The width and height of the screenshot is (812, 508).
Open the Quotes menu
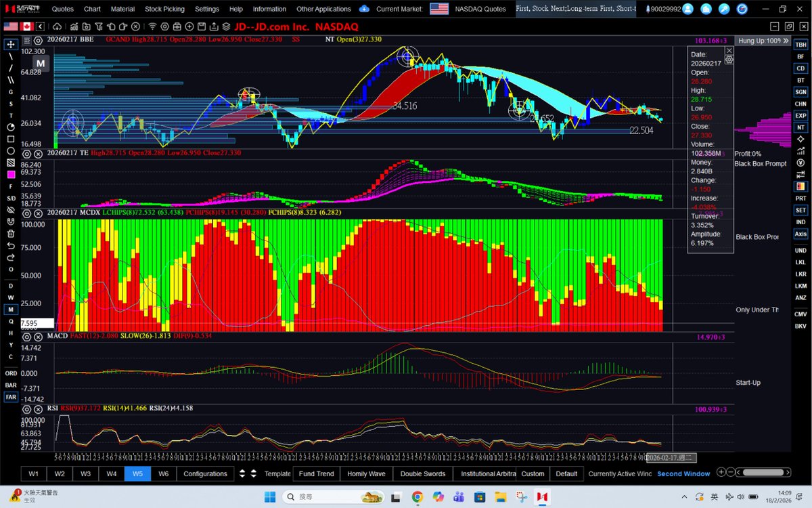tap(63, 9)
